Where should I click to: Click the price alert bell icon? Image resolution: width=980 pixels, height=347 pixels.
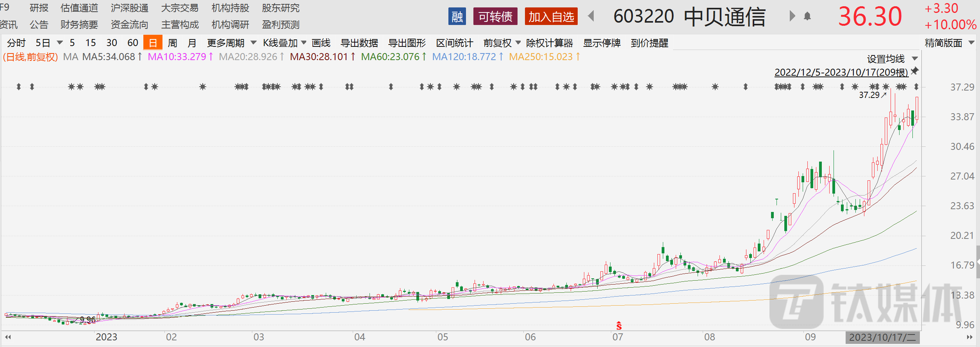(x=807, y=16)
